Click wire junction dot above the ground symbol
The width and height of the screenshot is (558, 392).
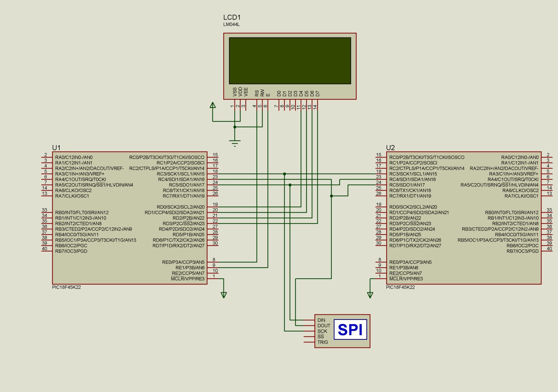tap(235, 127)
